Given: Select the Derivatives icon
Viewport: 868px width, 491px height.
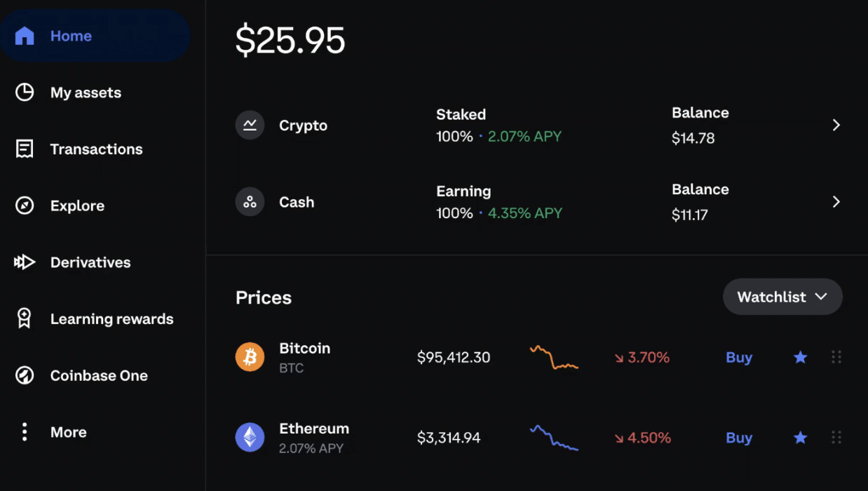Looking at the screenshot, I should tap(25, 262).
